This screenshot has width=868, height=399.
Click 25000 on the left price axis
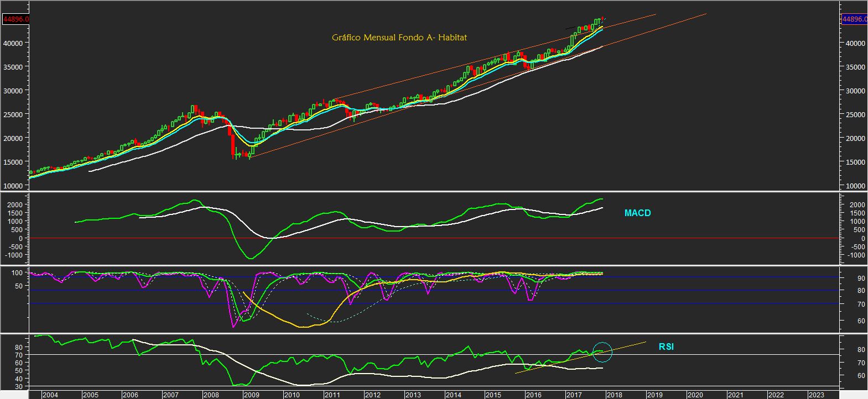pos(14,114)
